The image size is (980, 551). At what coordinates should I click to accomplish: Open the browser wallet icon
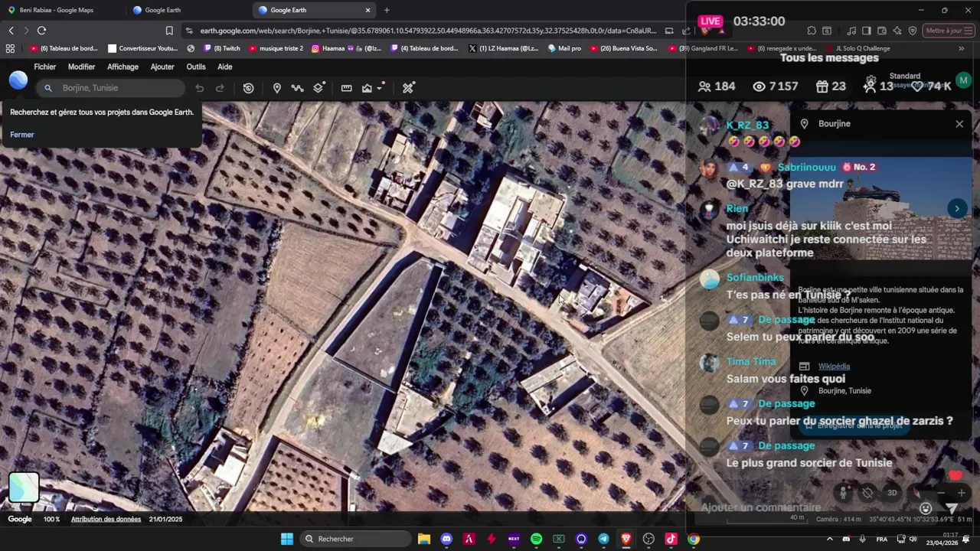(882, 31)
